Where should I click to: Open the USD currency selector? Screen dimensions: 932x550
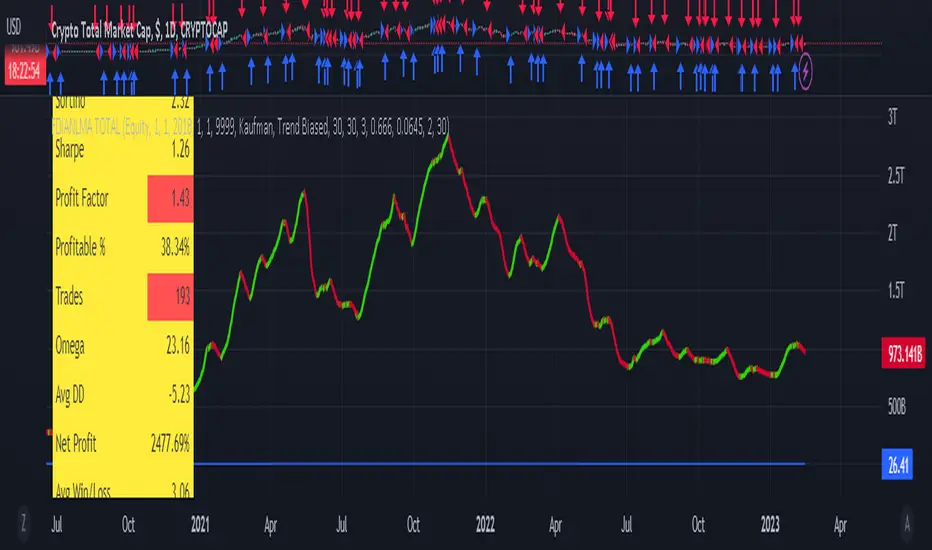(13, 27)
